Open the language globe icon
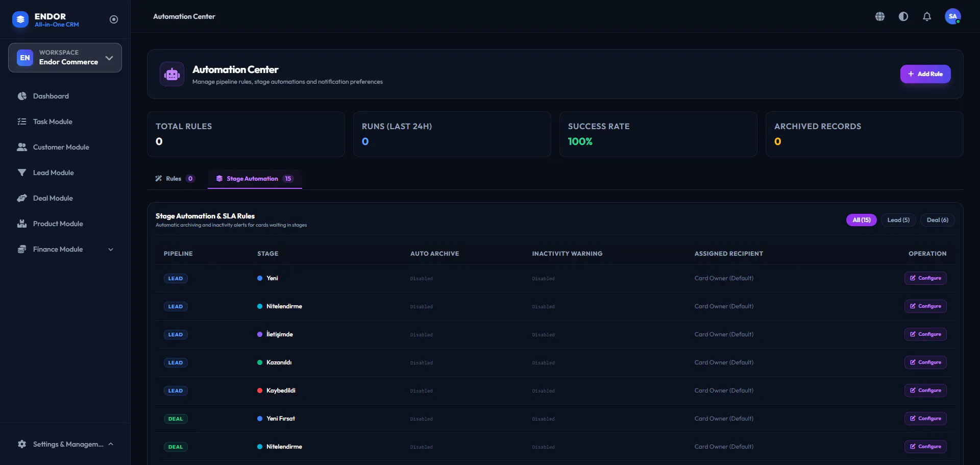The width and height of the screenshot is (980, 465). [880, 16]
